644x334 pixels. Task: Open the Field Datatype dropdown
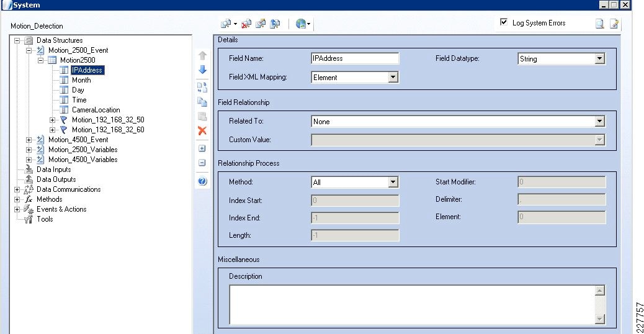pyautogui.click(x=600, y=59)
